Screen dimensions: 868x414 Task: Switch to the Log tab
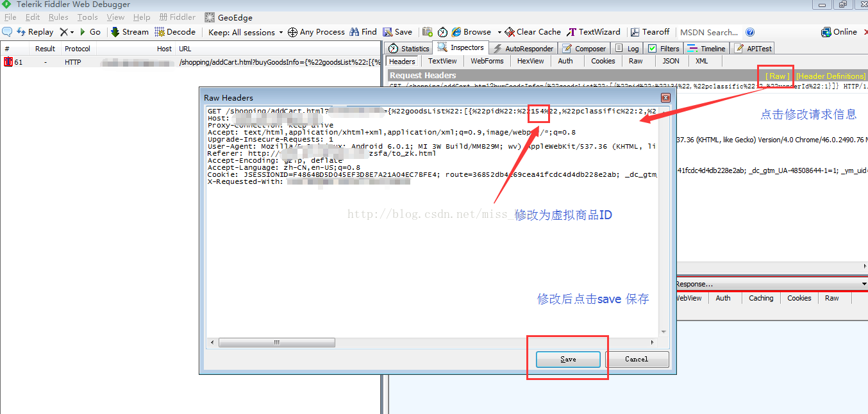(627, 48)
